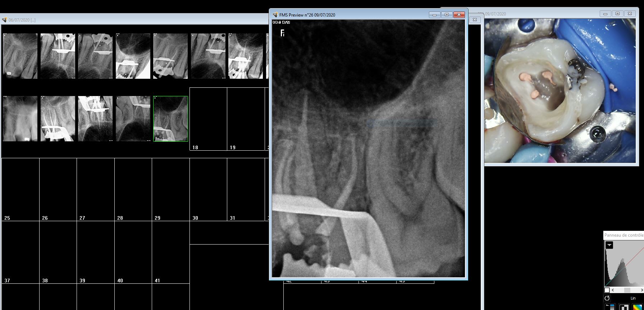Toggle the white square below histogram
This screenshot has height=310, width=644.
607,290
